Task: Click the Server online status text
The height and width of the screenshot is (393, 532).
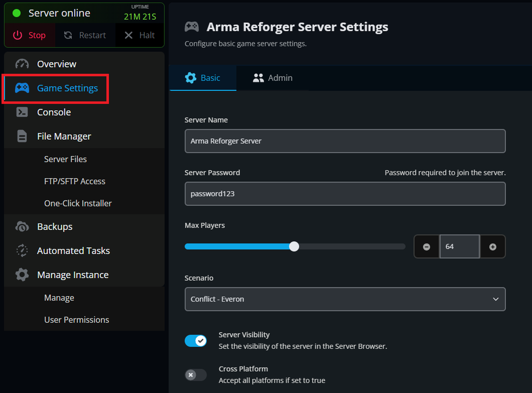Action: pos(60,13)
